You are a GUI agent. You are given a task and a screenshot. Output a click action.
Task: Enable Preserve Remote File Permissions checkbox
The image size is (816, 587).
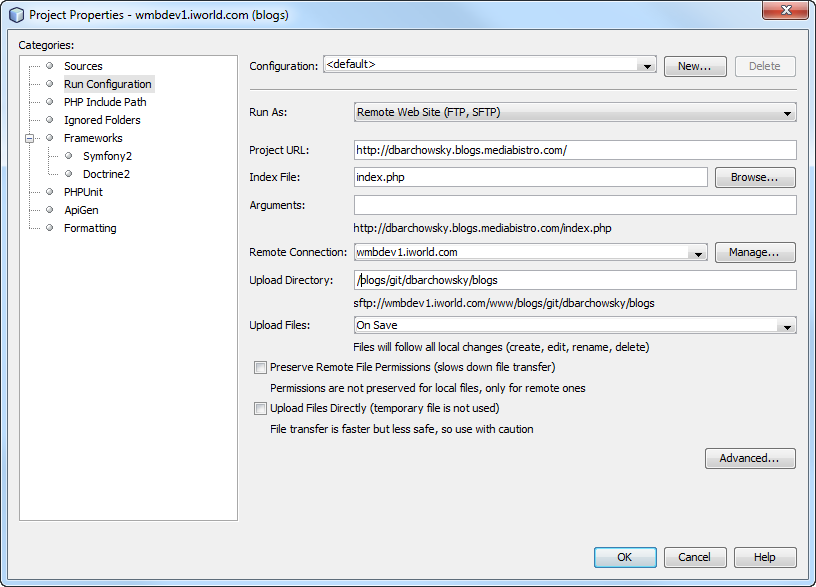coord(261,368)
